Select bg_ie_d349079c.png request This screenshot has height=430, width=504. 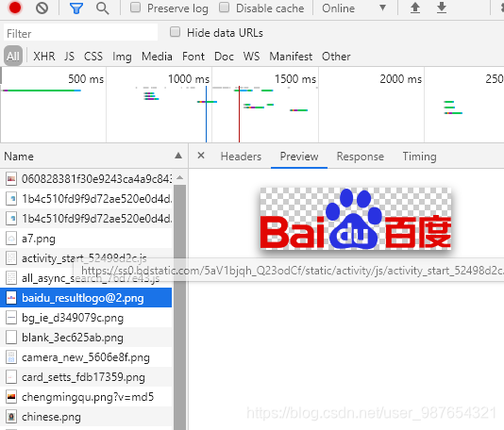click(86, 318)
